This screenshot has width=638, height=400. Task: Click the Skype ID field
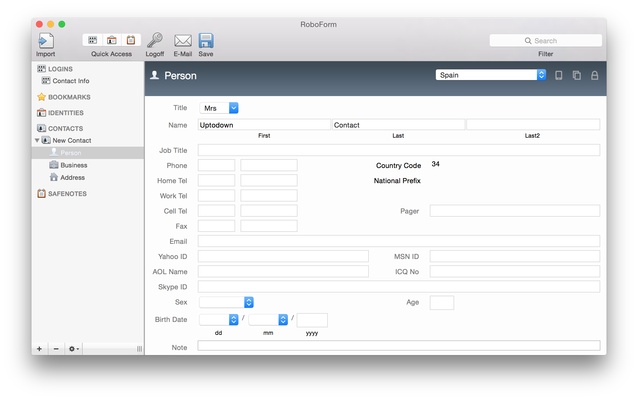[399, 286]
